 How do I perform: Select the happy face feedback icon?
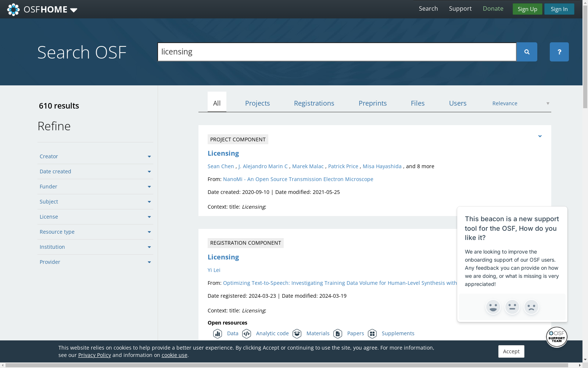(x=493, y=307)
